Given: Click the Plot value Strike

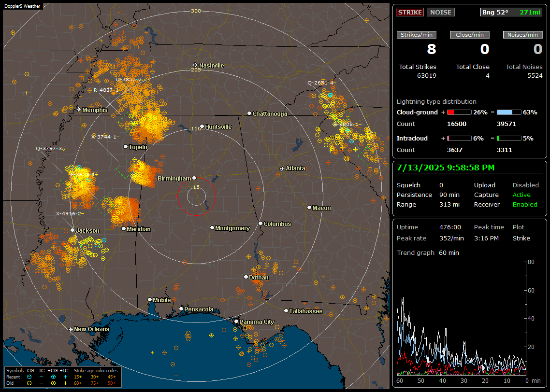Looking at the screenshot, I should (521, 238).
